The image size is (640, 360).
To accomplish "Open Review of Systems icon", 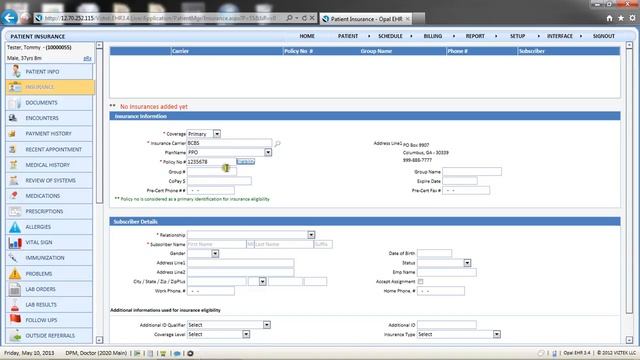I will click(14, 180).
